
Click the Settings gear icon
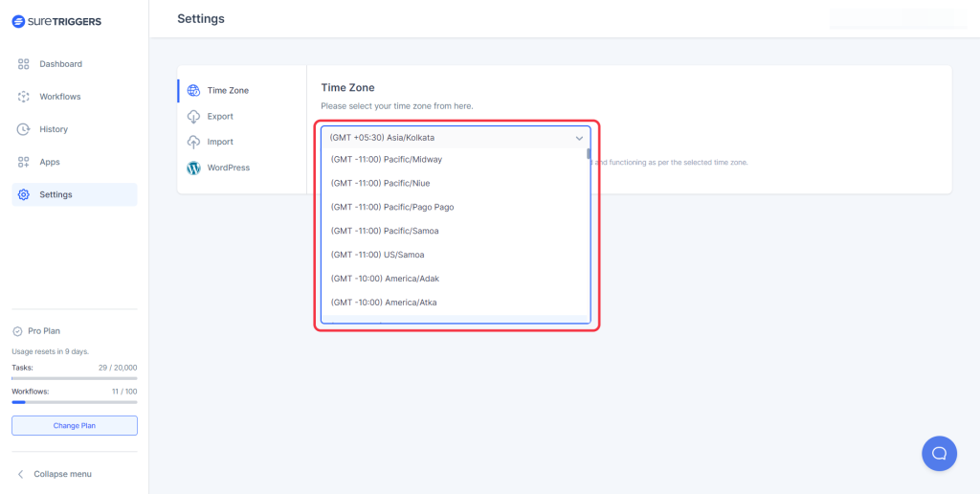click(24, 194)
